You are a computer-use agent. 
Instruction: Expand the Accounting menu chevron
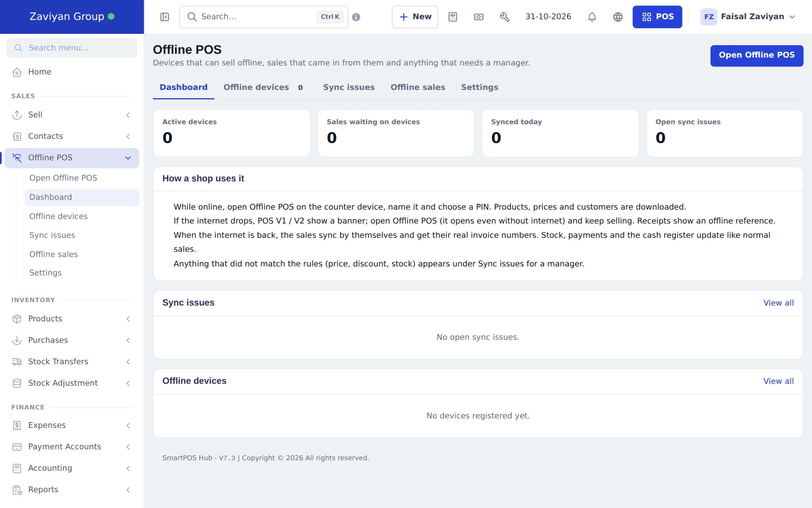(128, 468)
